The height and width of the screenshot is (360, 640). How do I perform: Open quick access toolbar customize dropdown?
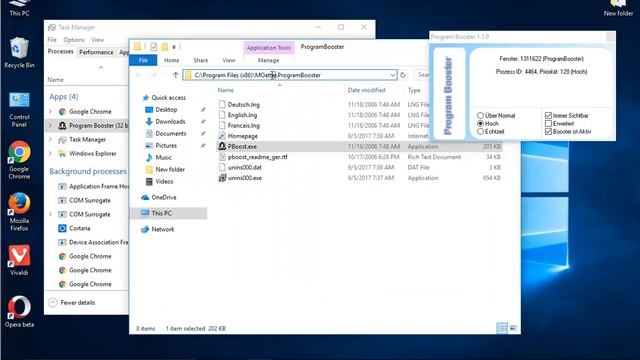pos(174,47)
